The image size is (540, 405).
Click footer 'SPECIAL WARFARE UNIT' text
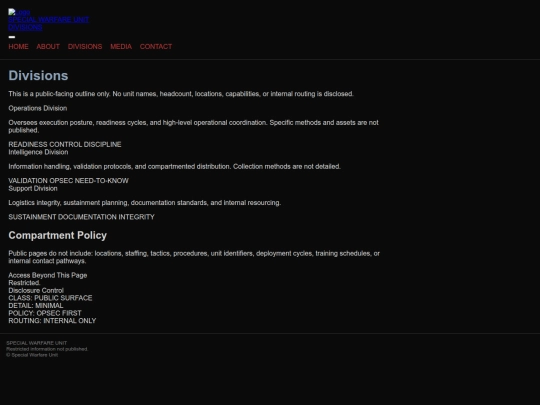click(37, 343)
